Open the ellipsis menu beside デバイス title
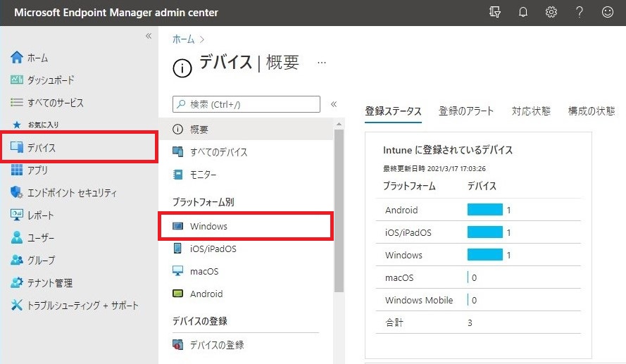Screen dimensions: 626x364 (322, 63)
